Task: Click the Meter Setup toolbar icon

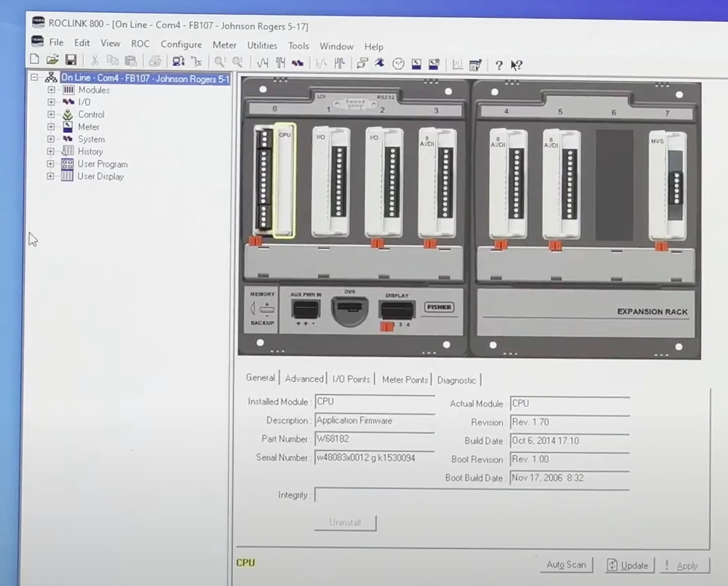Action: click(416, 64)
